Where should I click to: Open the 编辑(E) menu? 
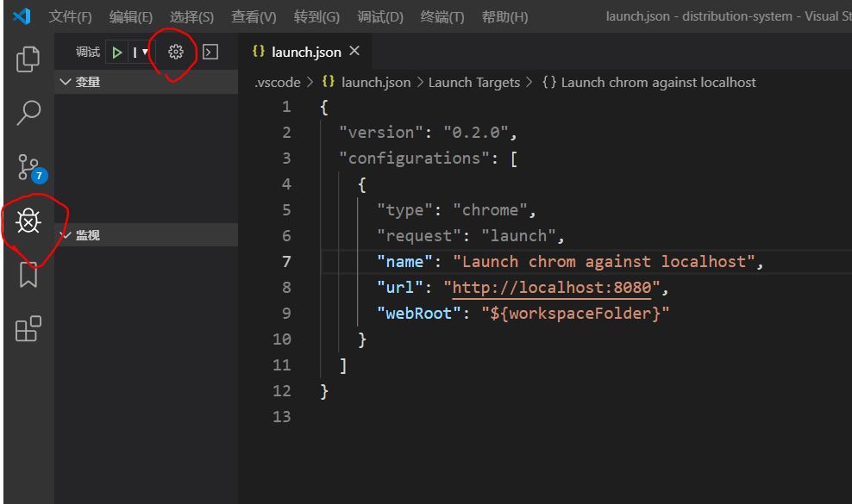(x=130, y=17)
